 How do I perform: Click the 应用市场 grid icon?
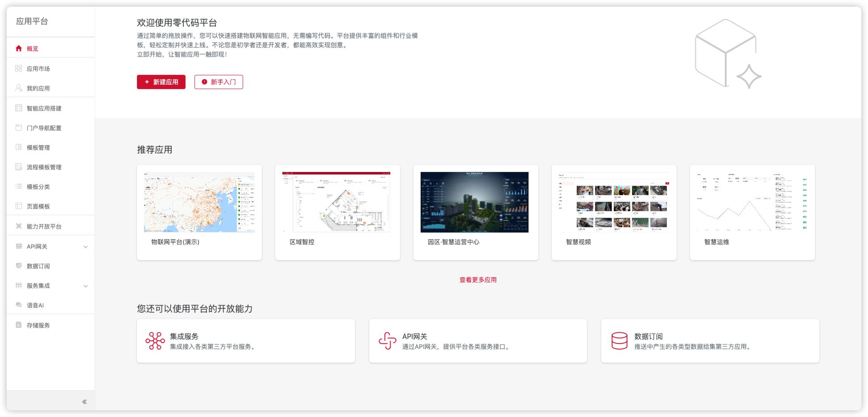19,69
